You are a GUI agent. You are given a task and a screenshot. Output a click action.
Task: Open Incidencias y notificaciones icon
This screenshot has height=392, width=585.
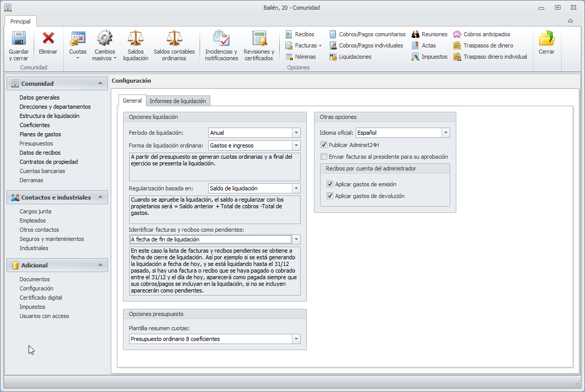221,38
